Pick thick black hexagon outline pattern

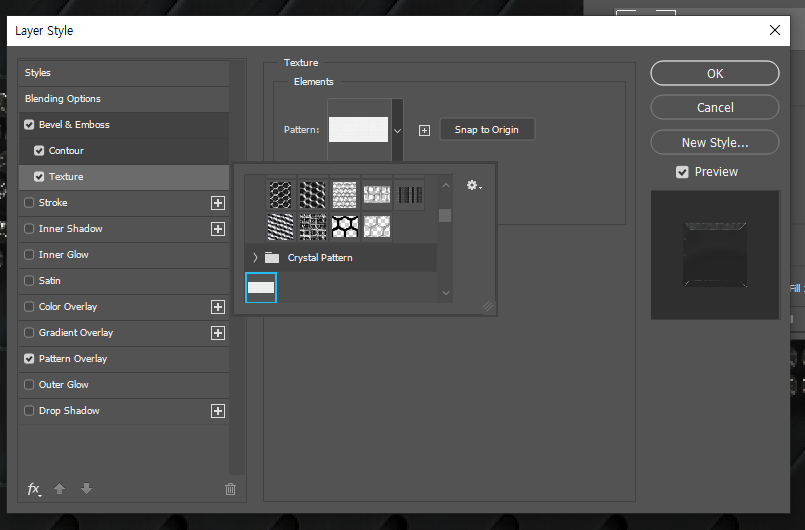[x=344, y=226]
